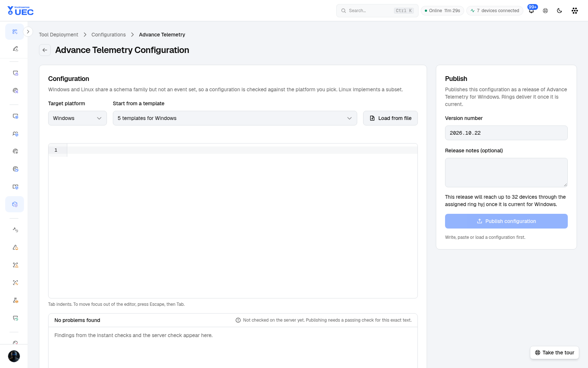588x368 pixels.
Task: Toggle dark mode with the moon icon
Action: click(x=559, y=11)
